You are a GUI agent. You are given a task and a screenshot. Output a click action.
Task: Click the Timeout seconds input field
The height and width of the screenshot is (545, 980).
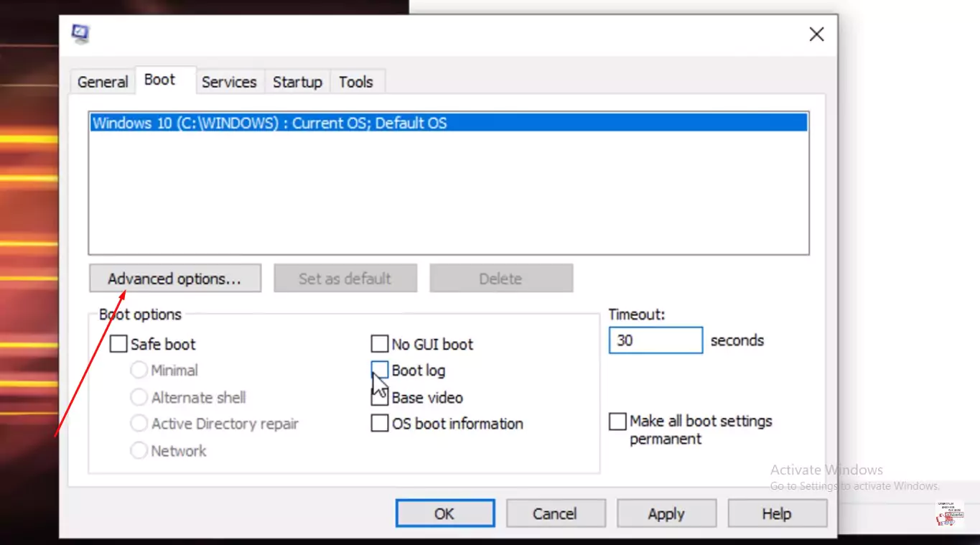click(655, 340)
